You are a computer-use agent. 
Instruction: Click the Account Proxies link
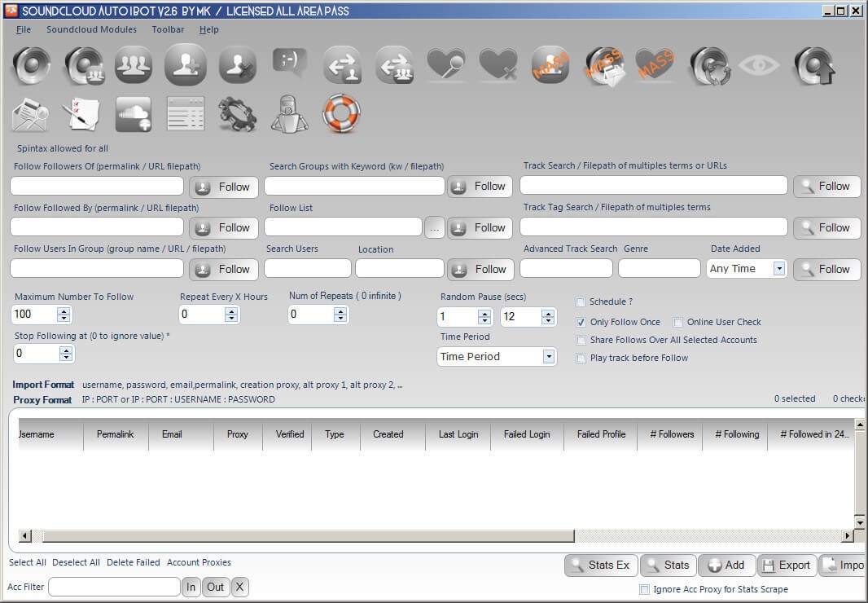click(x=199, y=562)
